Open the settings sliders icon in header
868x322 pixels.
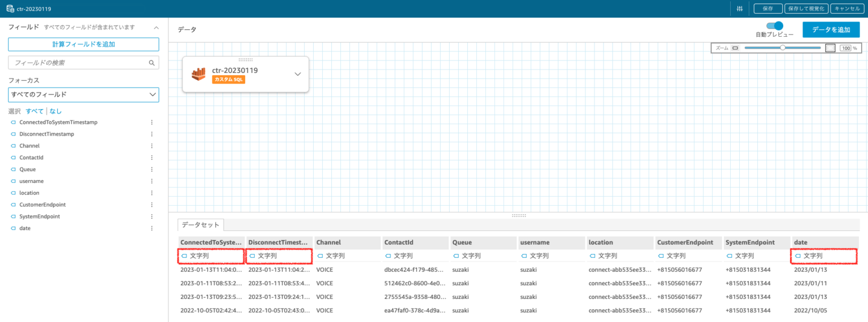coord(740,8)
